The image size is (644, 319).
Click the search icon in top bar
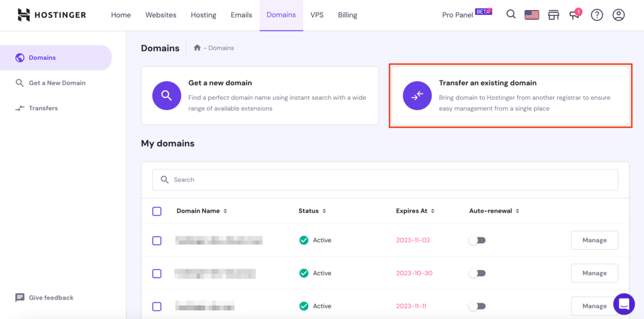[511, 14]
